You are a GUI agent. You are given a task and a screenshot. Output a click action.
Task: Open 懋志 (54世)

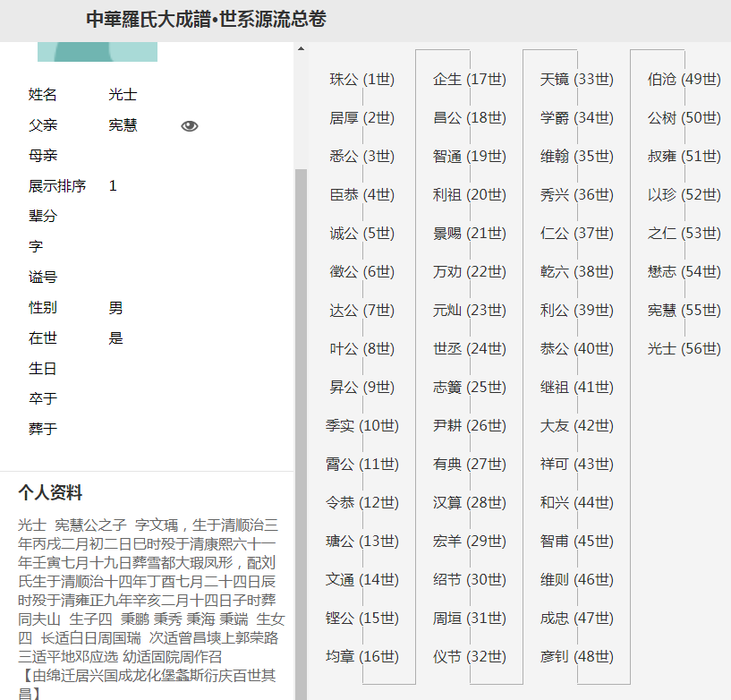684,272
